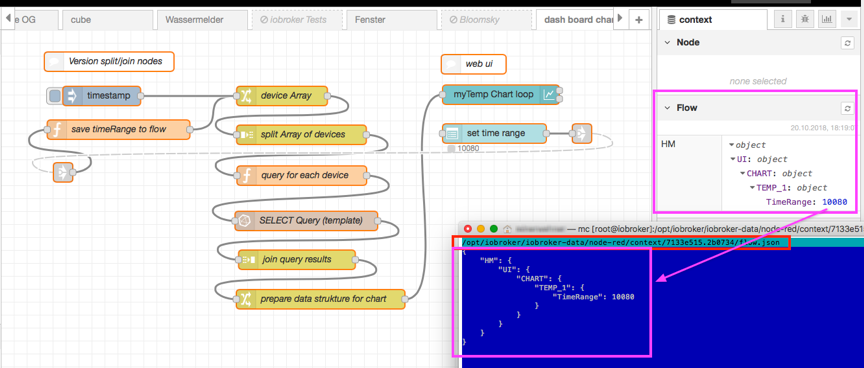Click the timestamp node arrow icon
This screenshot has height=368, width=864.
72,96
